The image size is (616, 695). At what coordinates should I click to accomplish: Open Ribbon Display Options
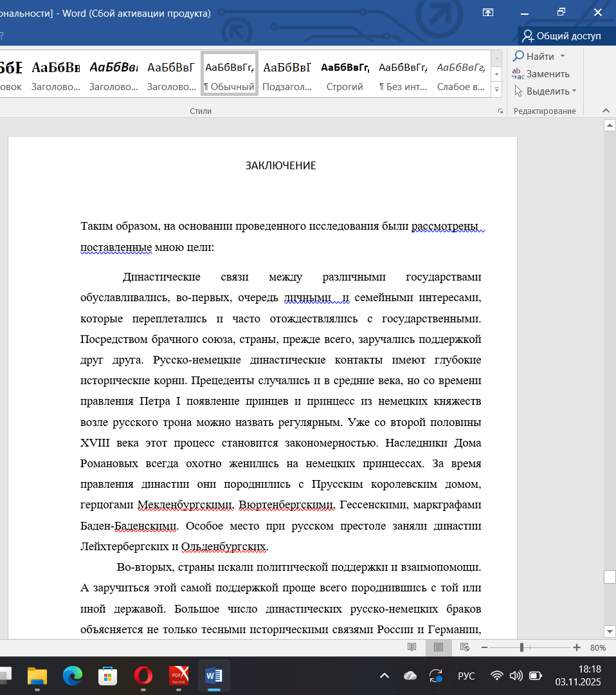[x=488, y=12]
